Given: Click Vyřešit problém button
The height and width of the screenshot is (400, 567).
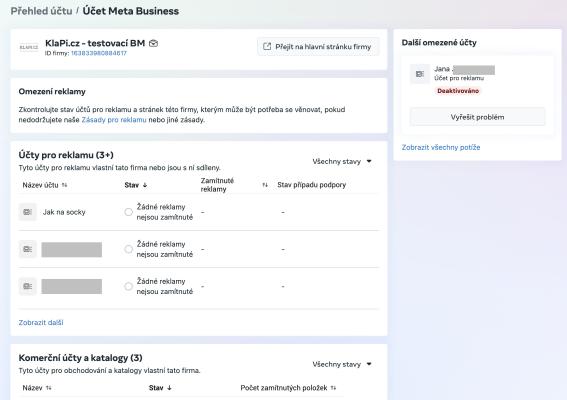Looking at the screenshot, I should [477, 117].
